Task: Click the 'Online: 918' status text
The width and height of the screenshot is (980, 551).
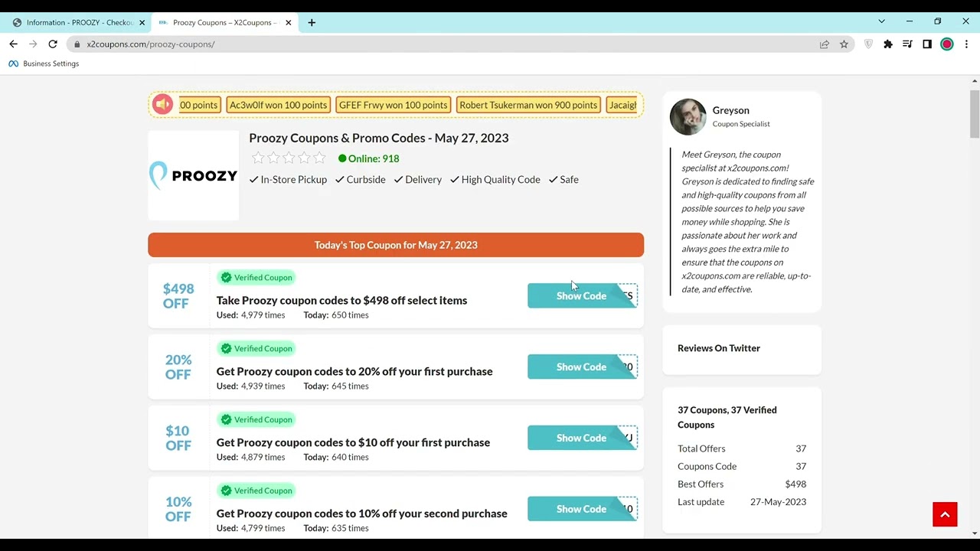Action: (x=368, y=158)
